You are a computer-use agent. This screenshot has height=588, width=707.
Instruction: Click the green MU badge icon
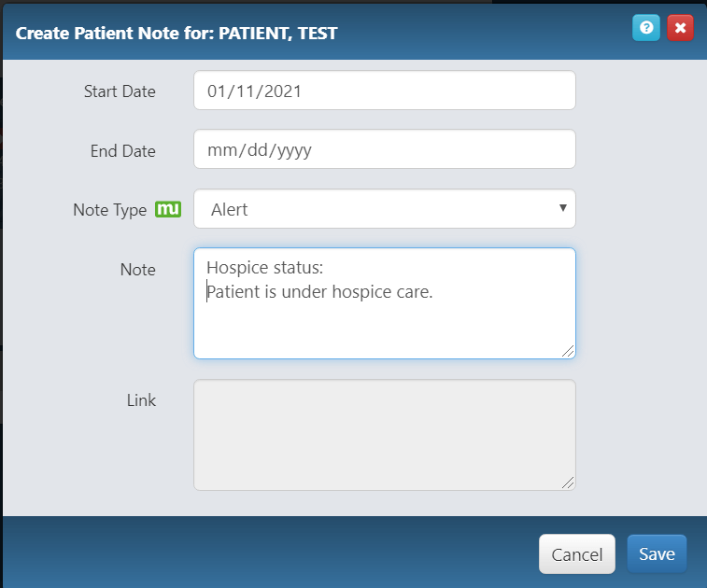[x=168, y=209]
